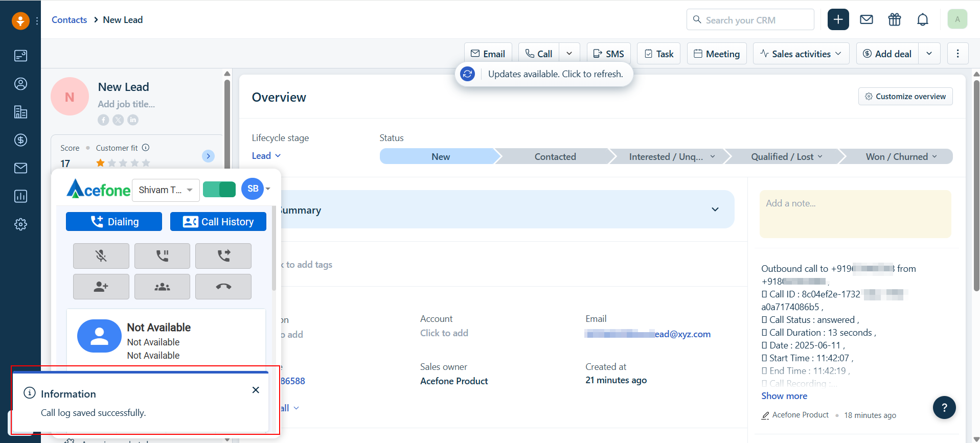Open the Lead lifecycle stage dropdown
Image resolution: width=980 pixels, height=443 pixels.
point(266,156)
